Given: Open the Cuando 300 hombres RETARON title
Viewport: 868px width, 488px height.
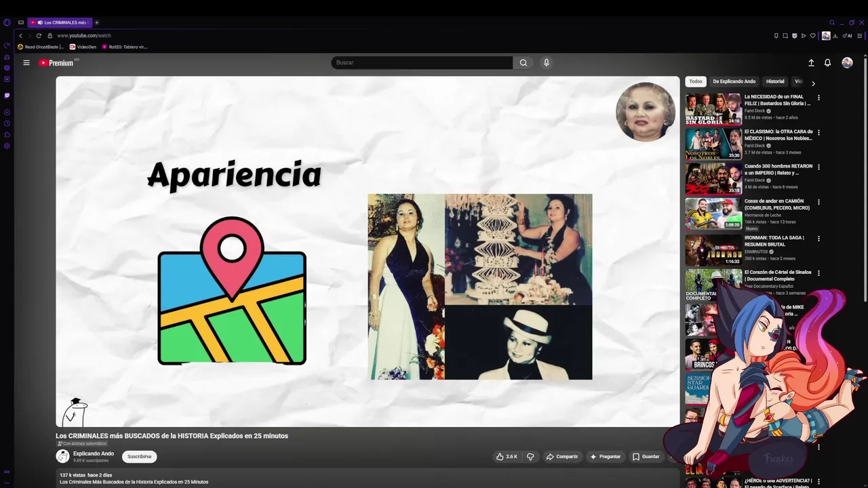Looking at the screenshot, I should tap(778, 169).
